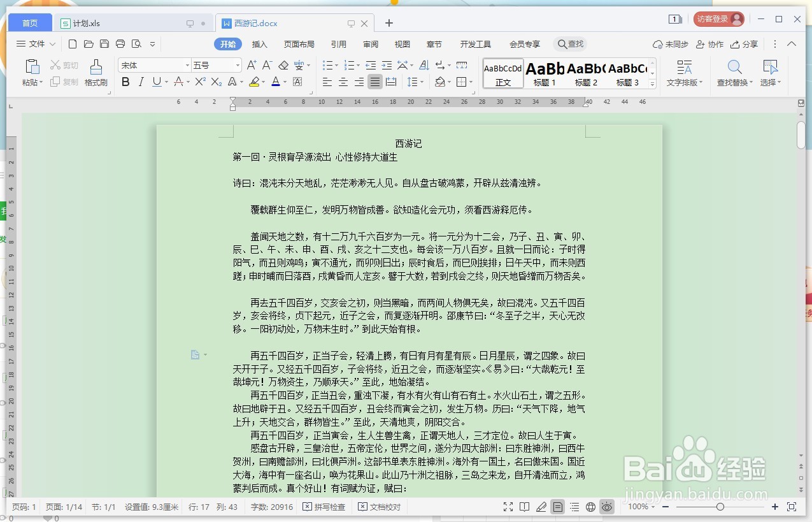This screenshot has width=812, height=522.
Task: Apply the 标题 1 style
Action: (x=545, y=73)
